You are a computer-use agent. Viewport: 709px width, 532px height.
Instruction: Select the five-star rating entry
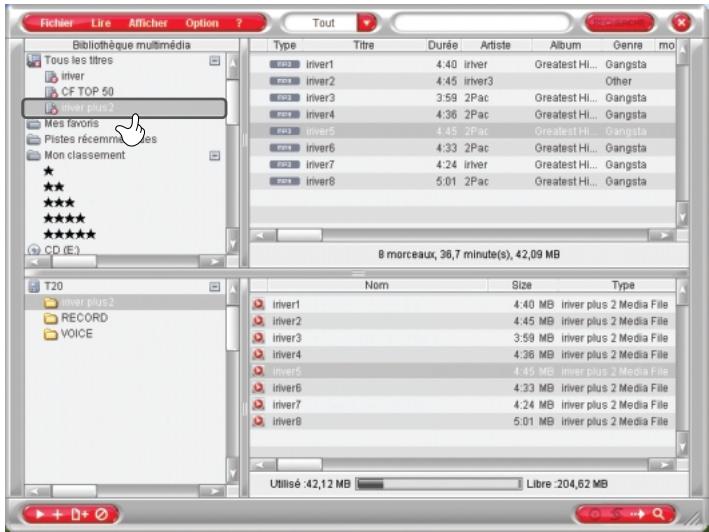[x=70, y=235]
